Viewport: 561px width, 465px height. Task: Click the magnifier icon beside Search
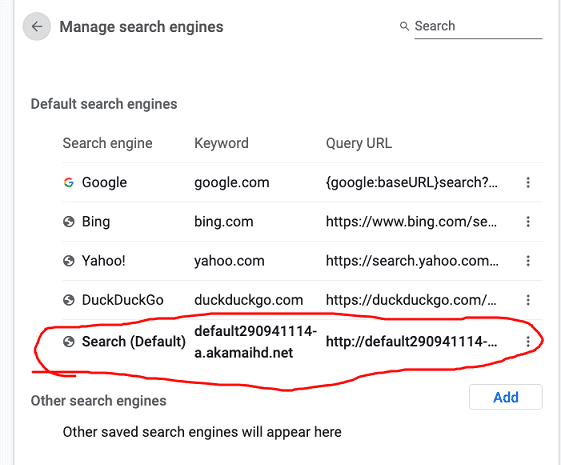point(404,26)
